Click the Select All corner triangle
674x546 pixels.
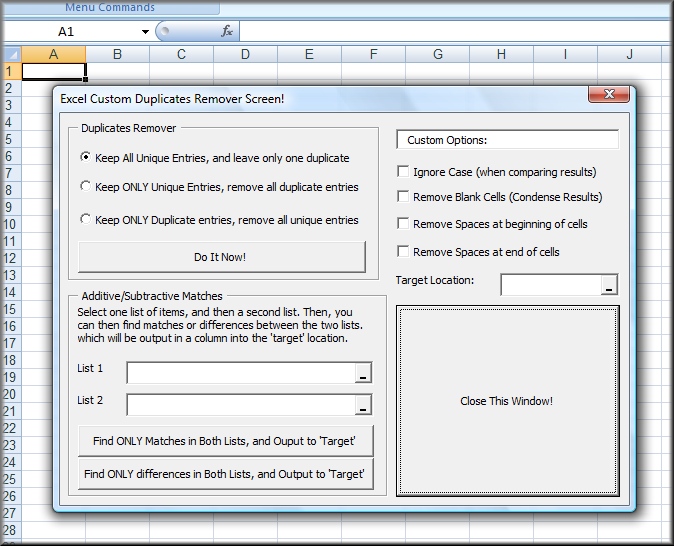point(12,54)
